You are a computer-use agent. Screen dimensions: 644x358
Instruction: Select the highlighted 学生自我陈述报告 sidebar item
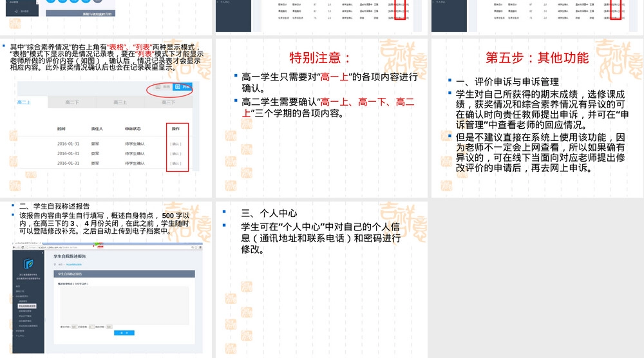[x=27, y=306]
